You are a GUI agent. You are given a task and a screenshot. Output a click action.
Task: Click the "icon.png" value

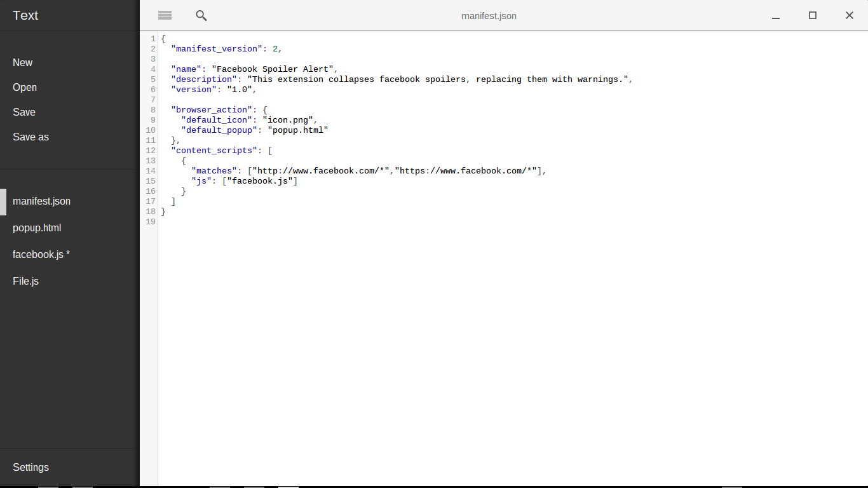point(288,120)
